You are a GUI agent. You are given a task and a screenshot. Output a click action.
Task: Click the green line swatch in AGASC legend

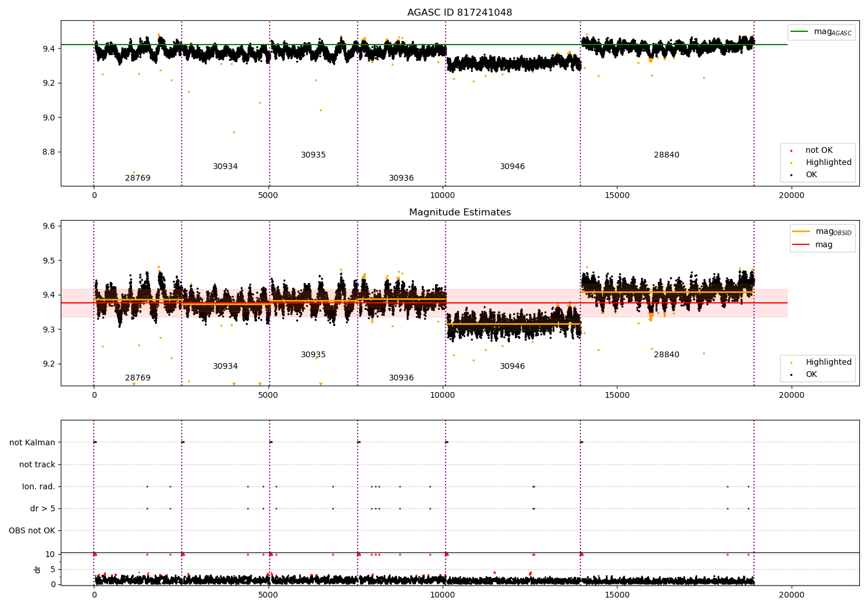(x=800, y=32)
